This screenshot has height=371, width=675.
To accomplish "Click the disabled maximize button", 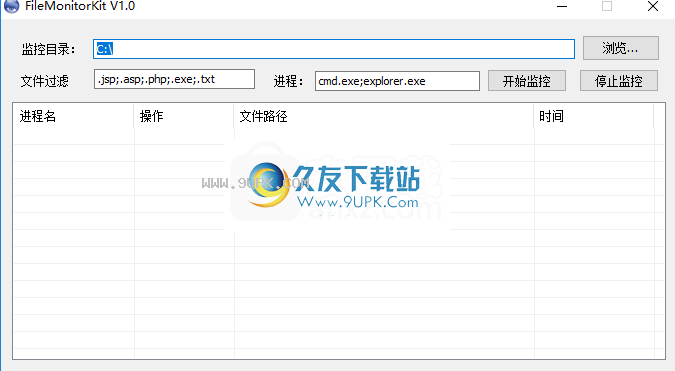I will pyautogui.click(x=607, y=6).
